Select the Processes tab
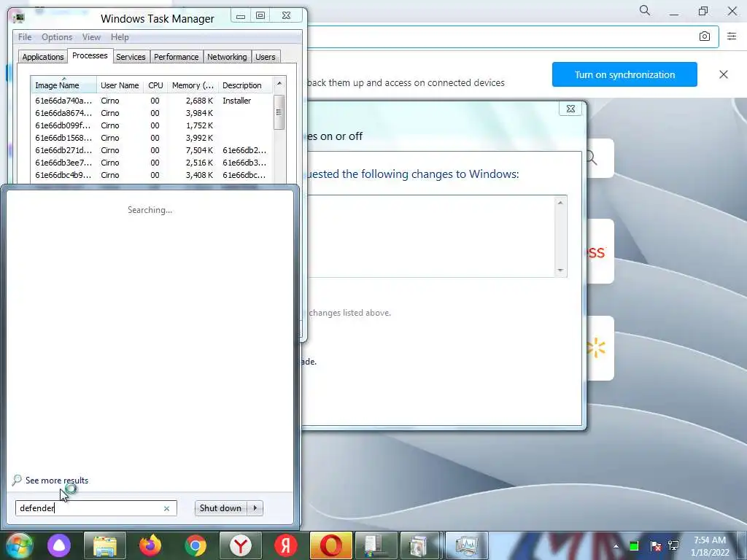 click(x=90, y=55)
